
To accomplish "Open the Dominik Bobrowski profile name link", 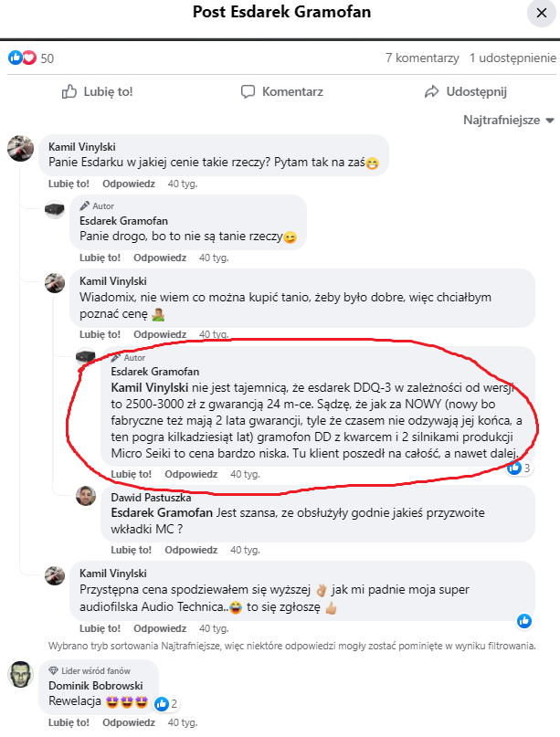I will point(96,687).
